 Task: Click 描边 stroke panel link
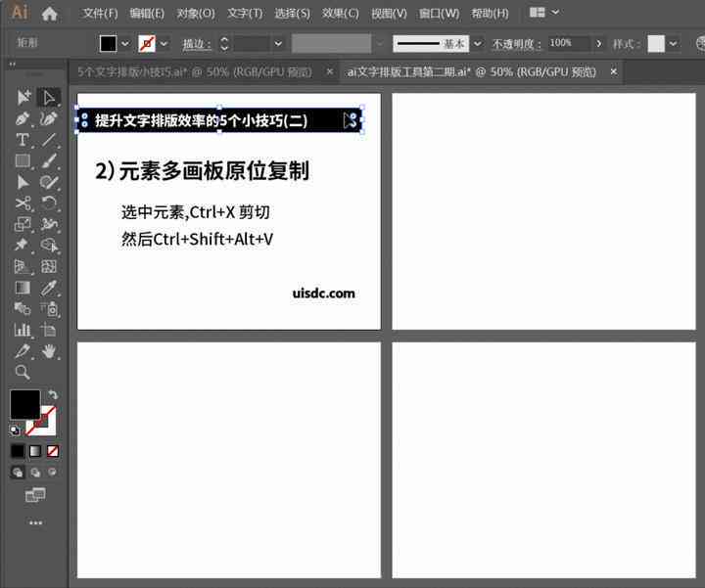coord(197,44)
